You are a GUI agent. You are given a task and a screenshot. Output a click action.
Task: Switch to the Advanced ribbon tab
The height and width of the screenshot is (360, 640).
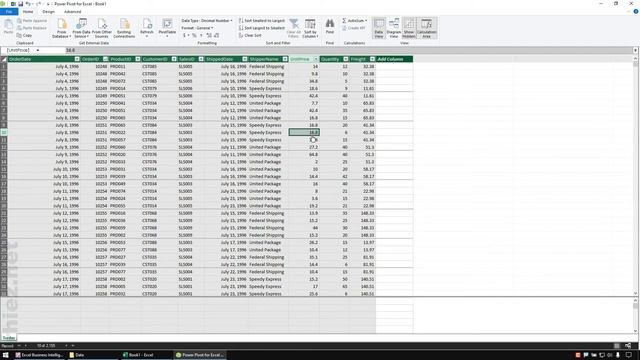72,11
